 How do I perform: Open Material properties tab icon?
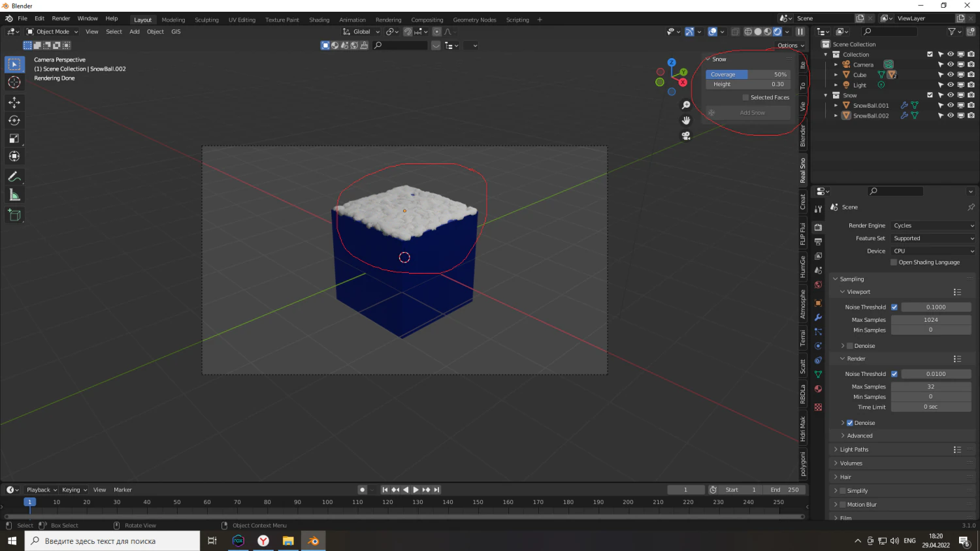[818, 389]
